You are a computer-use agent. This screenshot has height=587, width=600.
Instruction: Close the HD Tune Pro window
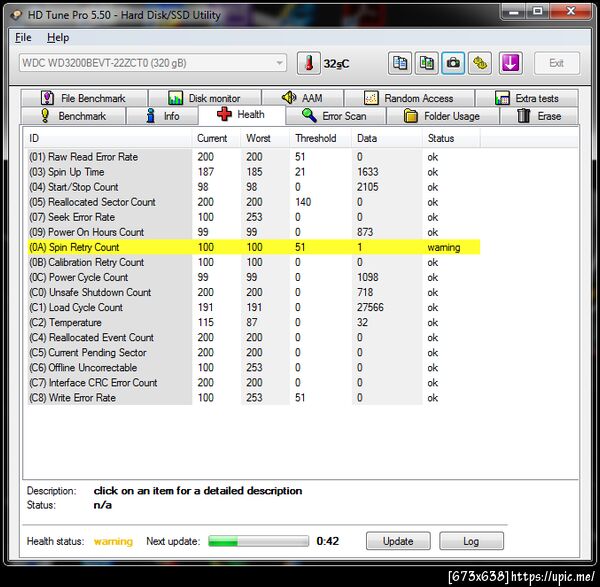[x=571, y=11]
